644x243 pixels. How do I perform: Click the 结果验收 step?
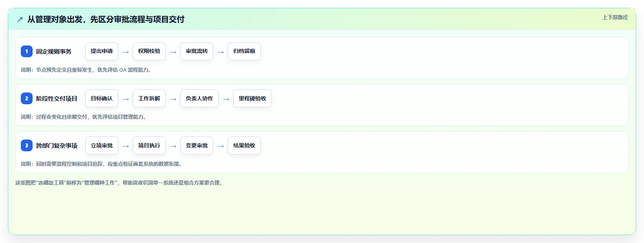click(x=244, y=145)
